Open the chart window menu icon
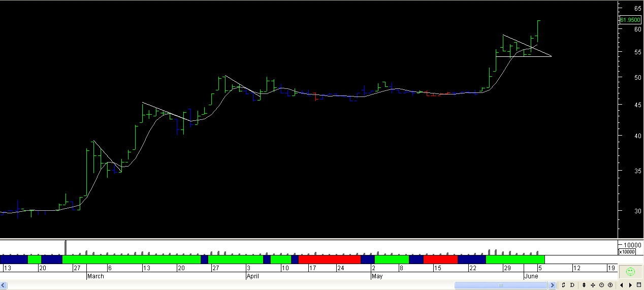644x290 pixels. point(639,285)
